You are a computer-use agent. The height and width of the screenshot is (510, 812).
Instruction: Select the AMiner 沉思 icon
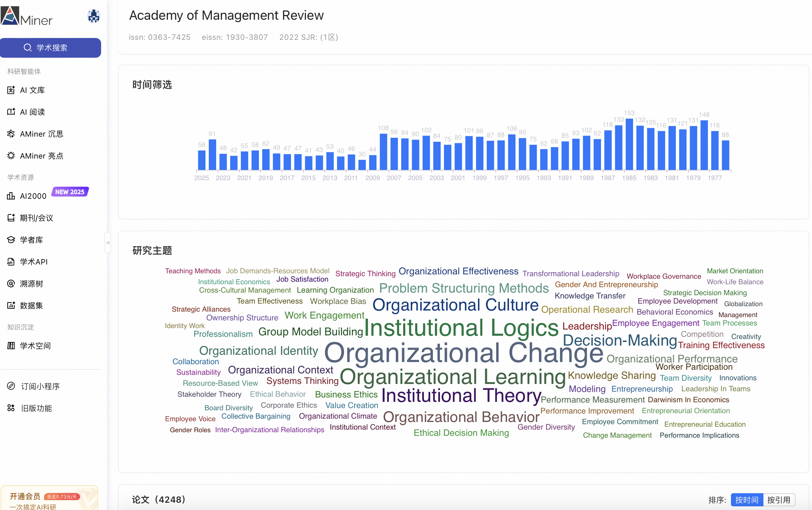[11, 134]
